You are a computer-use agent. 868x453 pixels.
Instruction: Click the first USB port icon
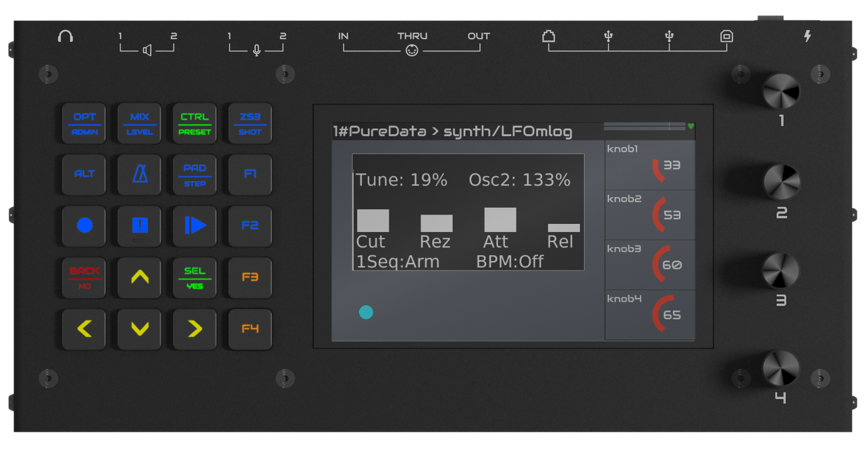pyautogui.click(x=609, y=37)
